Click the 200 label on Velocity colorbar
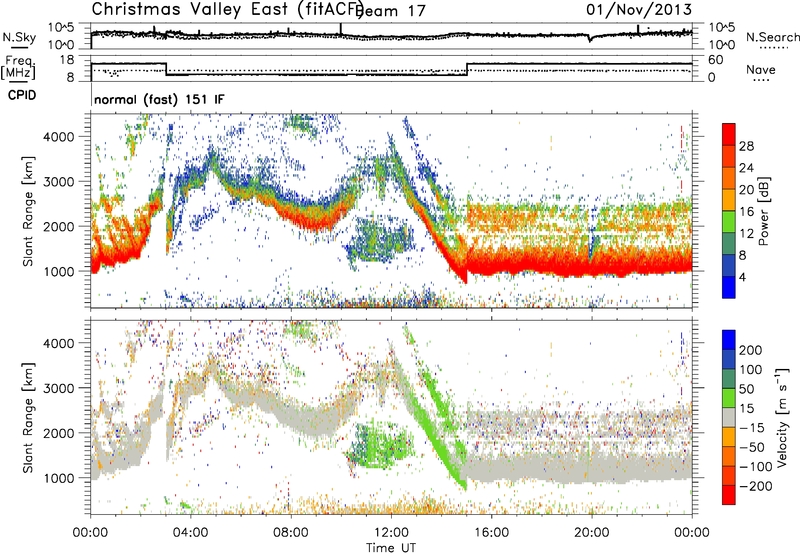The image size is (800, 554). click(751, 350)
